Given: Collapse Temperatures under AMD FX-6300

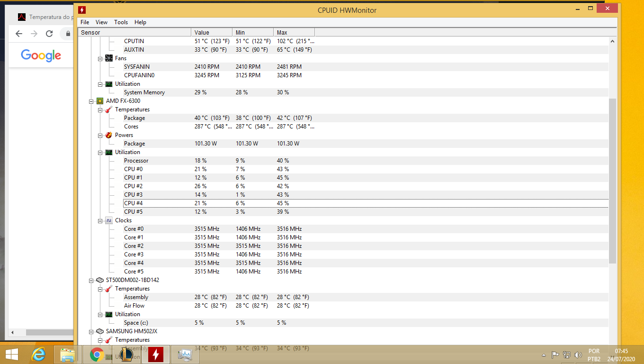Looking at the screenshot, I should [x=100, y=110].
